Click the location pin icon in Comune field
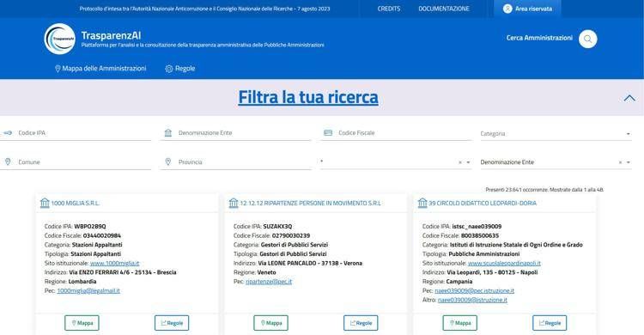 pos(8,162)
